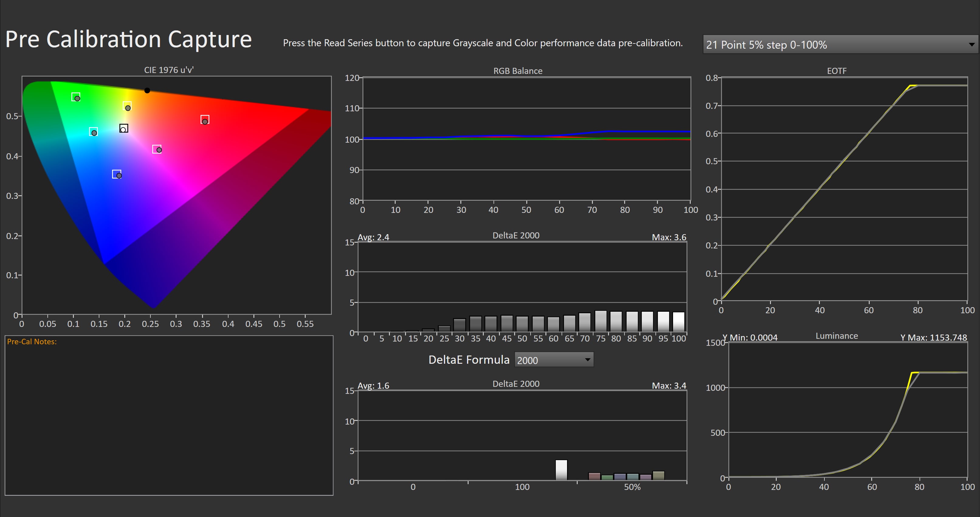The height and width of the screenshot is (517, 980).
Task: Click inside the Pre-Cal Notes text area
Action: pos(169,415)
